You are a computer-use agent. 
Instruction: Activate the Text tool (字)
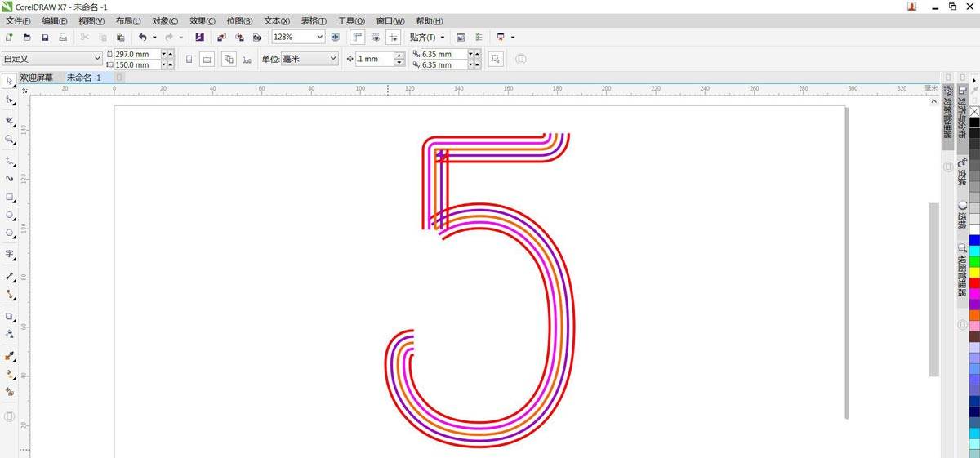pyautogui.click(x=10, y=254)
